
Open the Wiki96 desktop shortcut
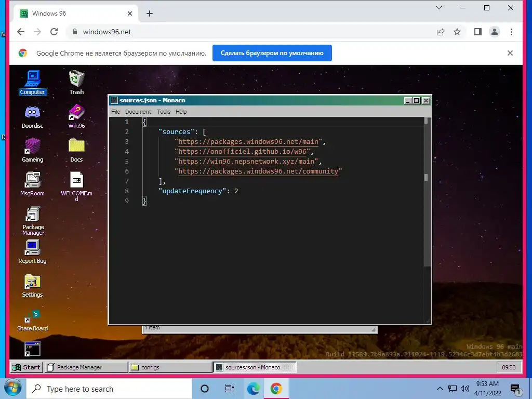[76, 116]
